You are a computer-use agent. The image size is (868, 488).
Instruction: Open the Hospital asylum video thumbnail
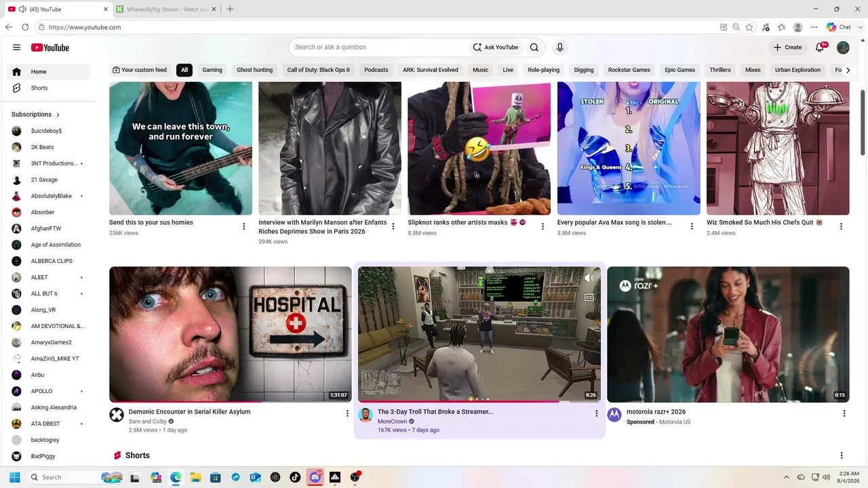pos(231,334)
